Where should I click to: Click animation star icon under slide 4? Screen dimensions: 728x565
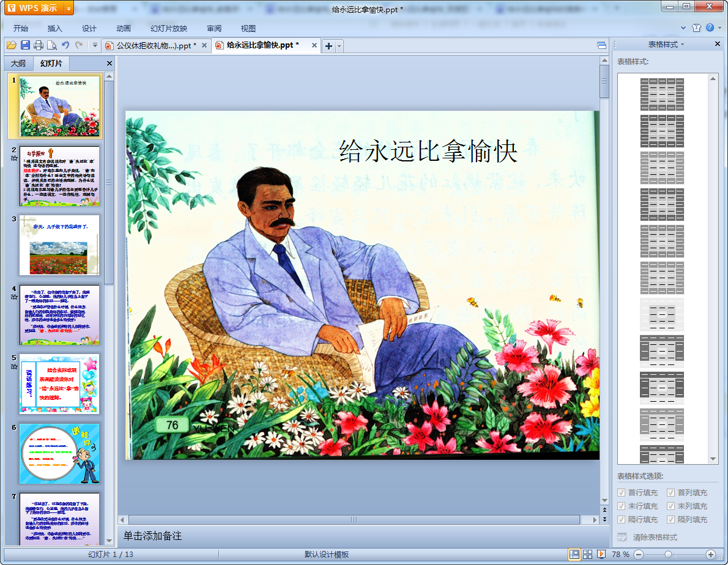[x=14, y=297]
